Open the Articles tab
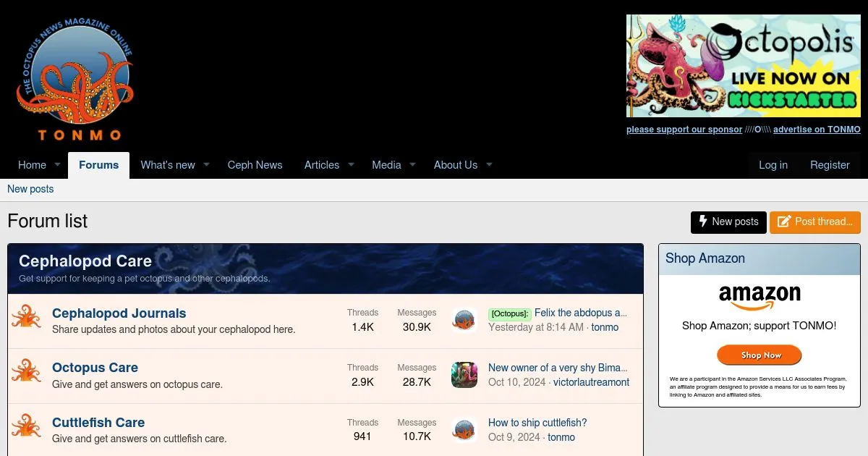The image size is (868, 456). 322,165
